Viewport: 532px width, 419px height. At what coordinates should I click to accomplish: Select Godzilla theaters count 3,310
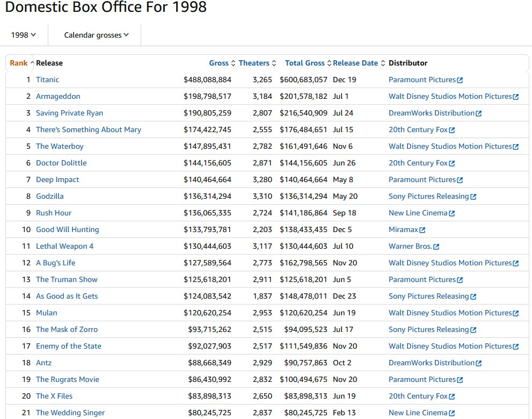pyautogui.click(x=263, y=196)
